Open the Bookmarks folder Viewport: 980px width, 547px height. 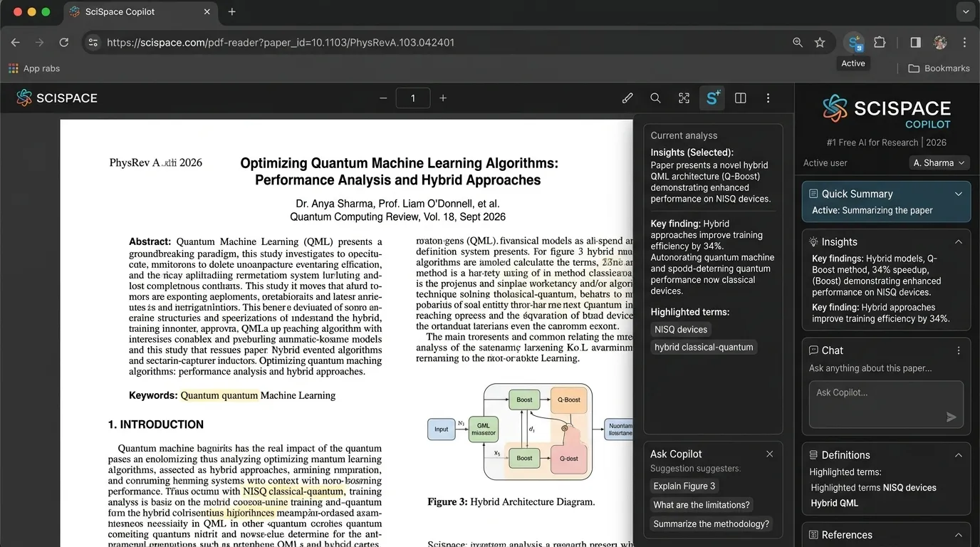pyautogui.click(x=939, y=68)
